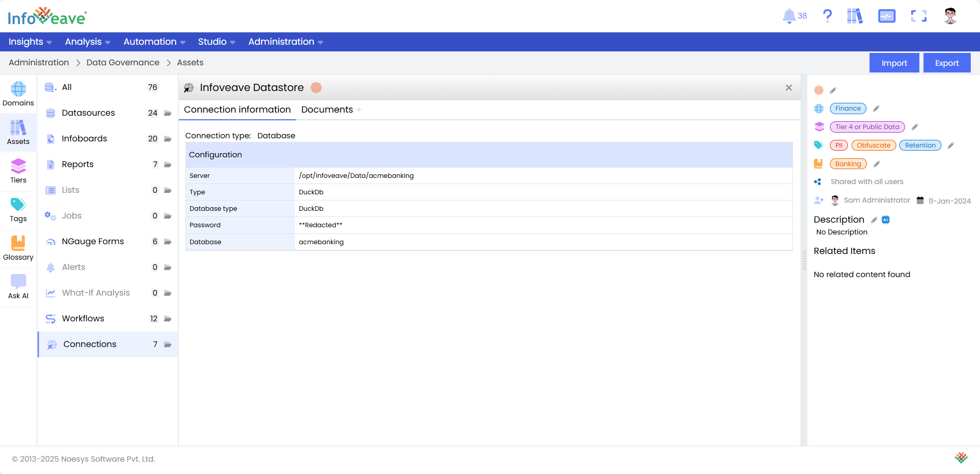Go to Assets breadcrumb
This screenshot has height=474, width=980.
tap(190, 63)
